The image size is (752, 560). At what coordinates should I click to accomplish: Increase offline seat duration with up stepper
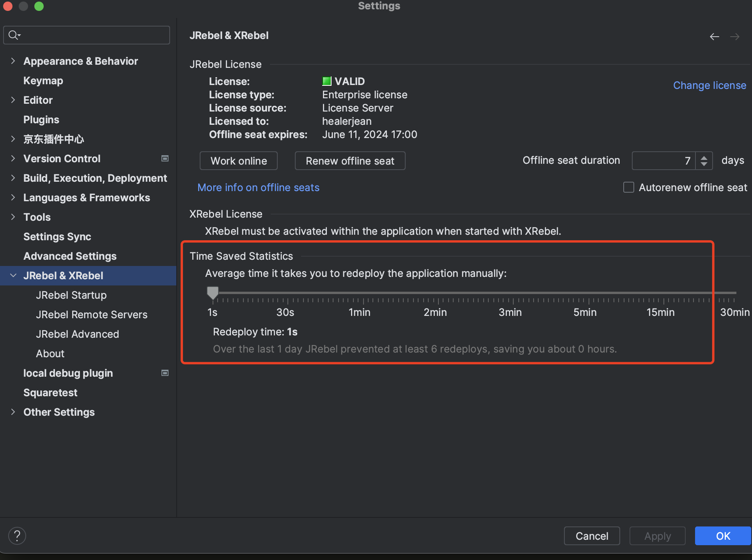704,158
